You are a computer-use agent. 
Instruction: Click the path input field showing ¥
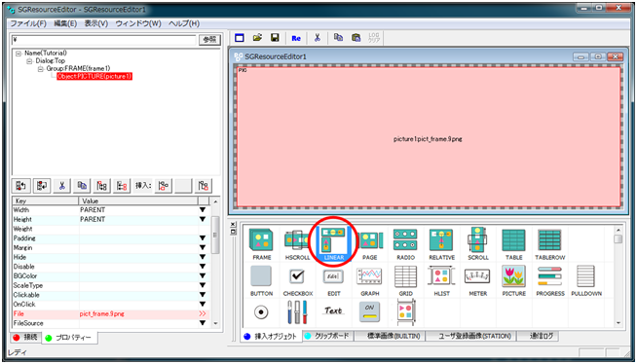click(x=104, y=40)
